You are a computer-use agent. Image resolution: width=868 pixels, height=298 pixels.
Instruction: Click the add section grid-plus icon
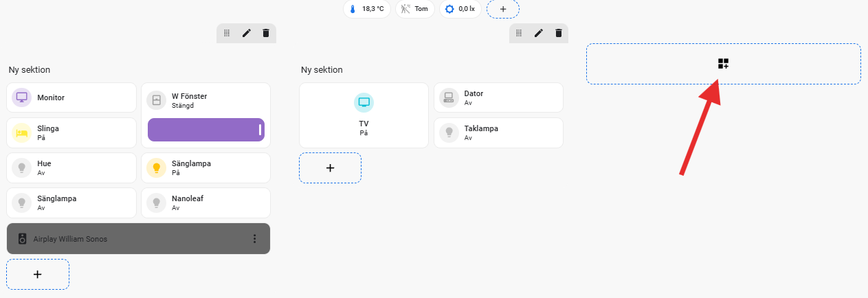click(723, 64)
